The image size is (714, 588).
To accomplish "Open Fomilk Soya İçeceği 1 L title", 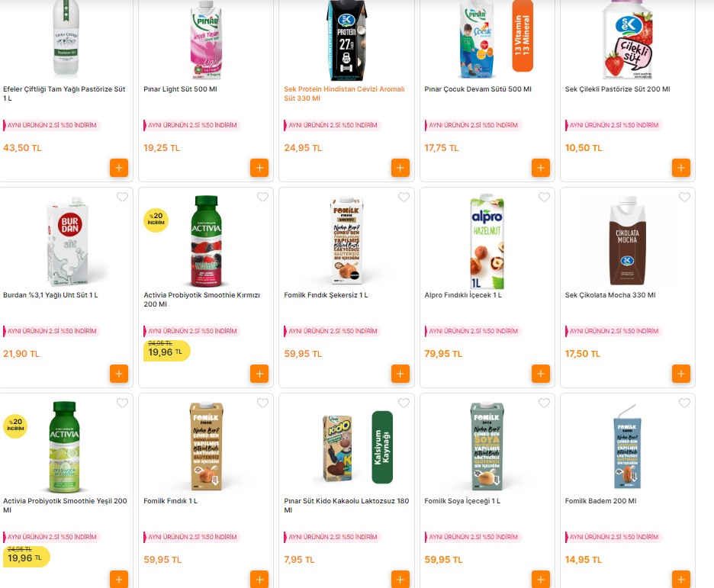I will (x=462, y=501).
